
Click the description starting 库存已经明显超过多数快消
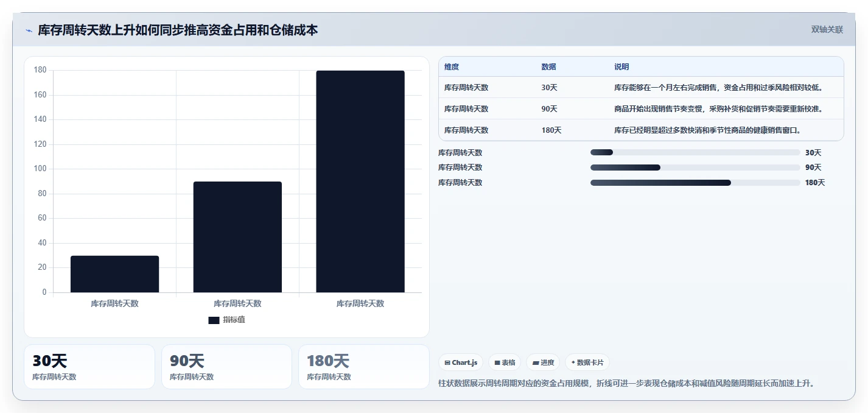(x=708, y=130)
